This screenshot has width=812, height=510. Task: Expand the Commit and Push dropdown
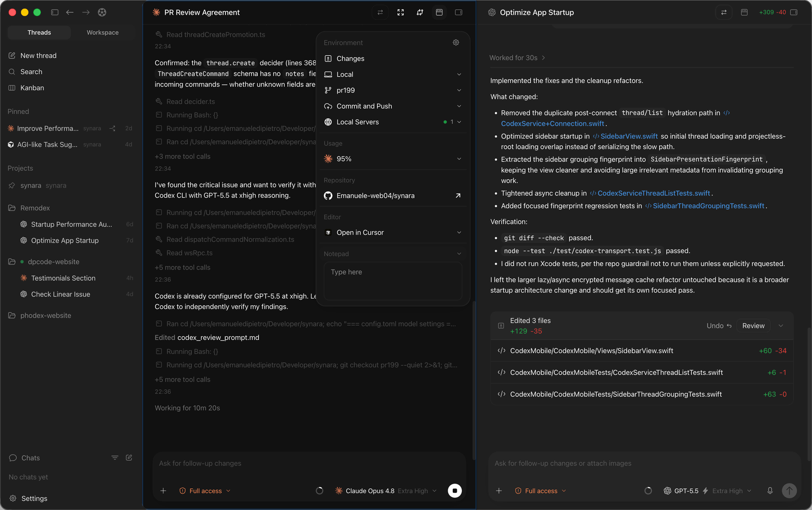coord(393,106)
